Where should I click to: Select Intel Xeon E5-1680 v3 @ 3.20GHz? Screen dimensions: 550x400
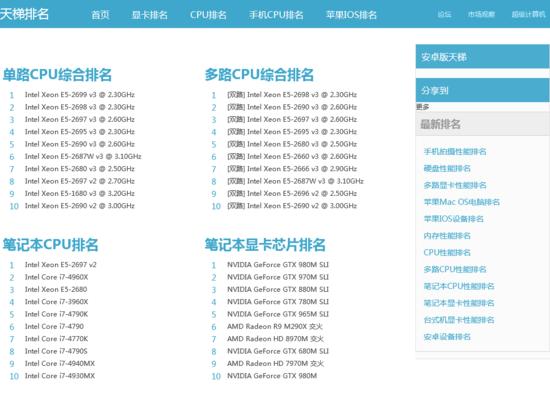pyautogui.click(x=80, y=194)
